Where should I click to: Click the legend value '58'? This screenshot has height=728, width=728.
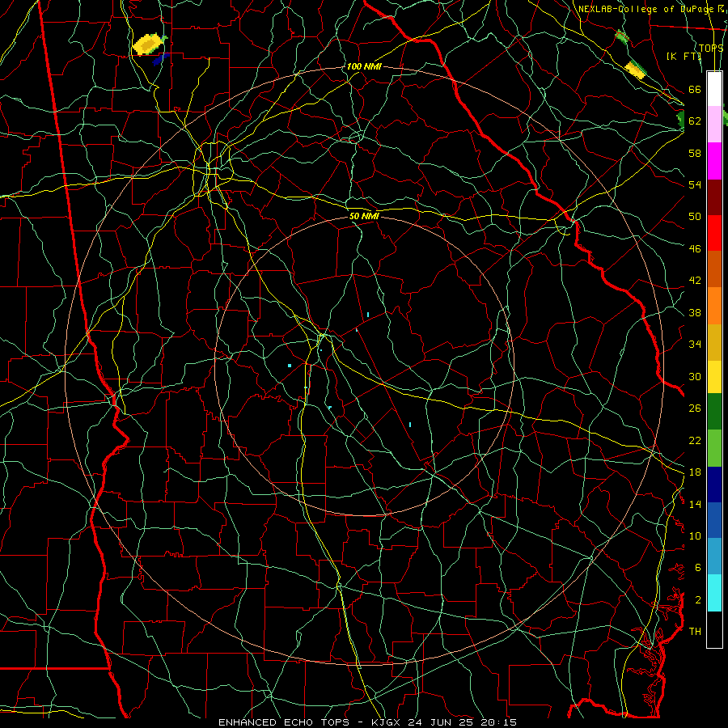pyautogui.click(x=695, y=153)
